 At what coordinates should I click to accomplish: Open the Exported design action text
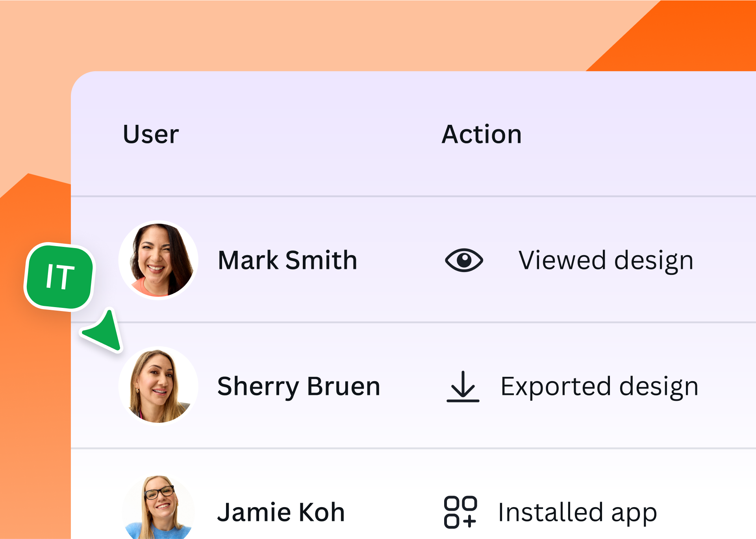(599, 386)
